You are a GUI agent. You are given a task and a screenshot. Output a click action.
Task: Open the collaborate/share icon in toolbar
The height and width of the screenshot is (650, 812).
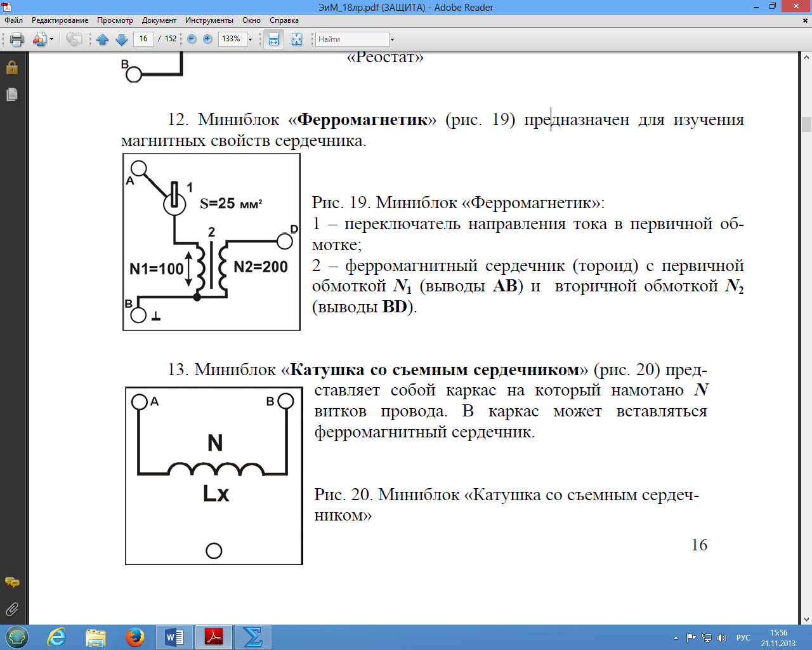click(39, 39)
